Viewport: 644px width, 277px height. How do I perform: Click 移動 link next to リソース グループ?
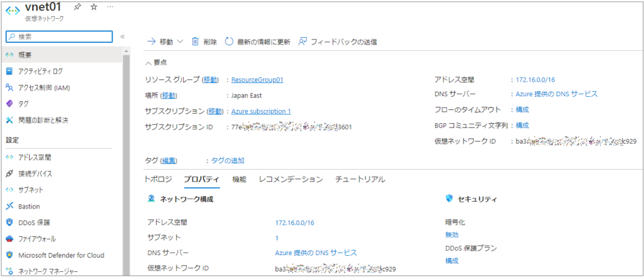pyautogui.click(x=210, y=80)
